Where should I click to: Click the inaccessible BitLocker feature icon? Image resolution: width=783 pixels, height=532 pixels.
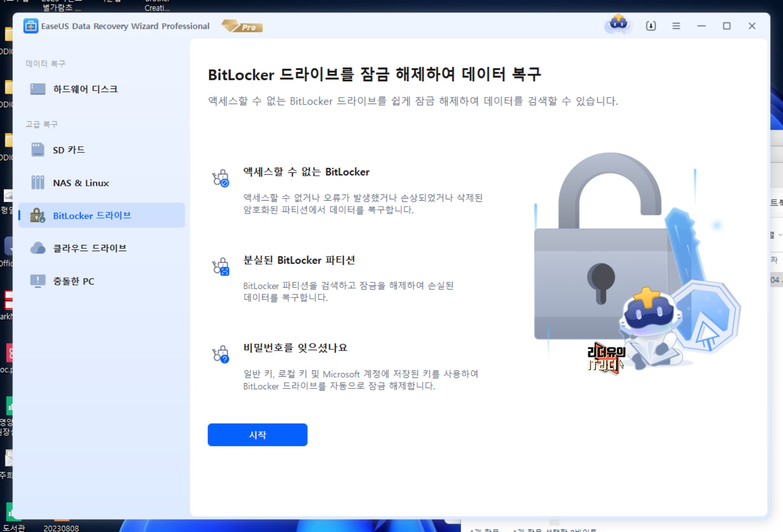tap(221, 178)
